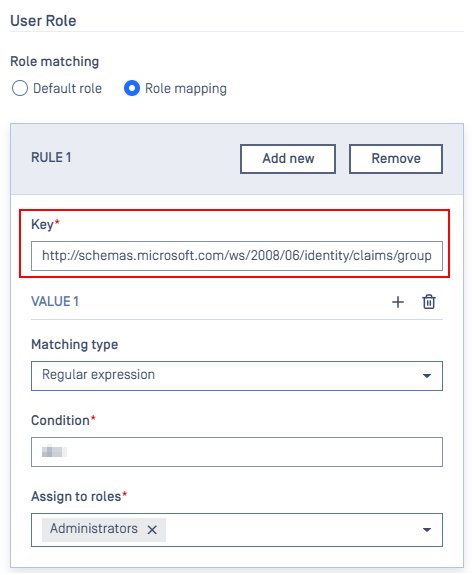This screenshot has height=575, width=472.
Task: Click the Matching type label
Action: pos(74,345)
